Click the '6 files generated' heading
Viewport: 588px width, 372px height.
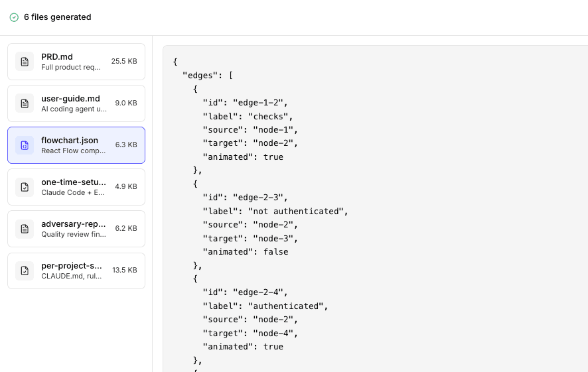57,17
